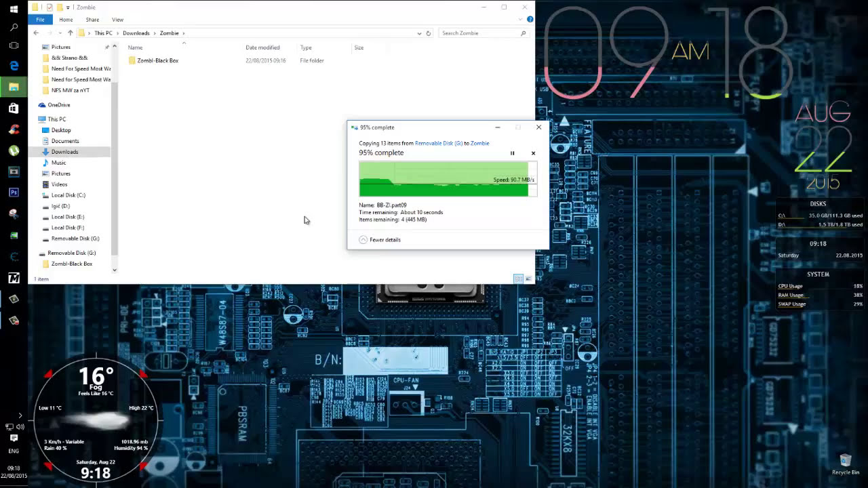Open the Recycle Bin on the desktop

tap(845, 464)
